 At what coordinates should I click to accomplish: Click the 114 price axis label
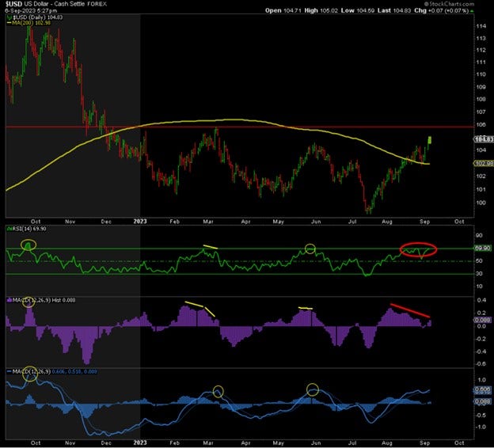click(481, 26)
